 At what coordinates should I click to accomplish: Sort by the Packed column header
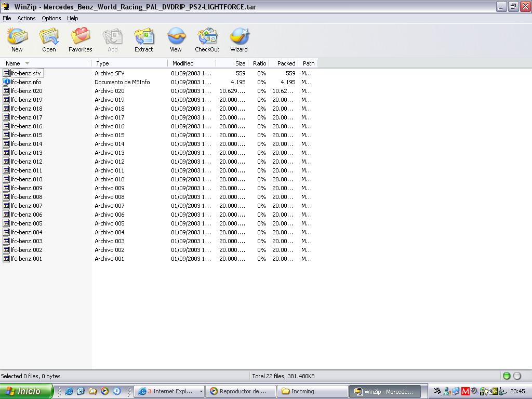tap(284, 63)
